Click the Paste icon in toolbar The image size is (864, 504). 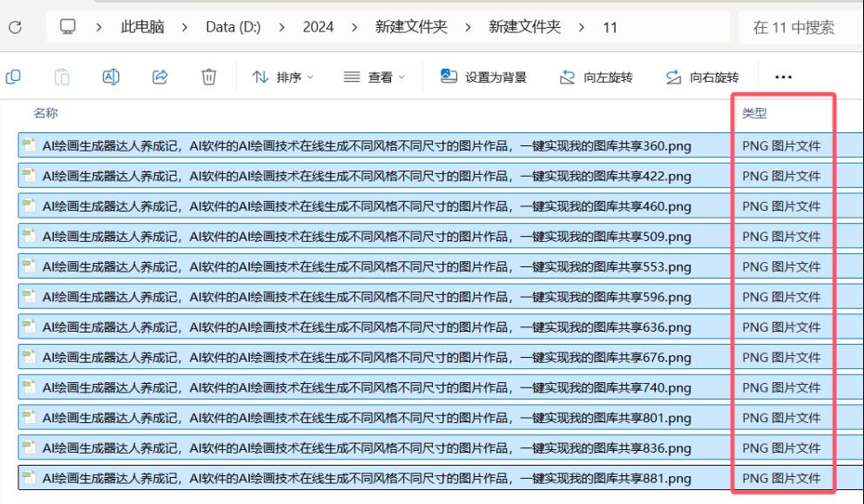tap(62, 77)
